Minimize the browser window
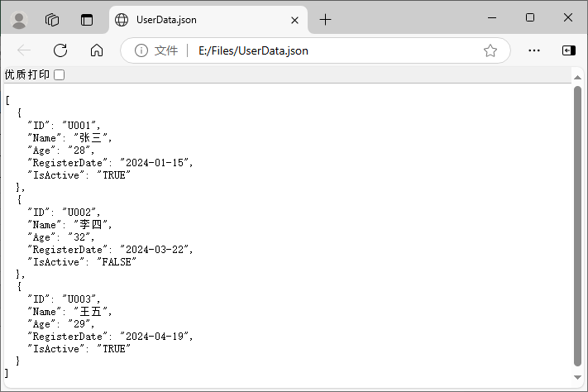Viewport: 588px width, 392px height. point(492,17)
